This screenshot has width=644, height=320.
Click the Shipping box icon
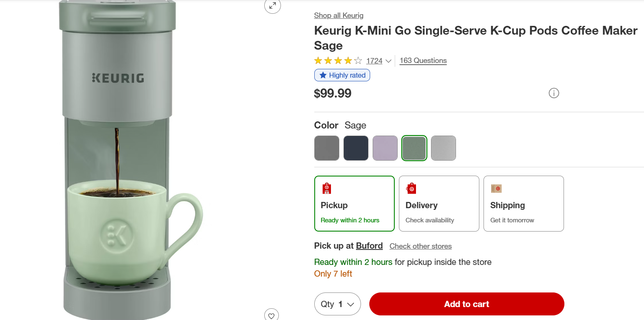[496, 189]
